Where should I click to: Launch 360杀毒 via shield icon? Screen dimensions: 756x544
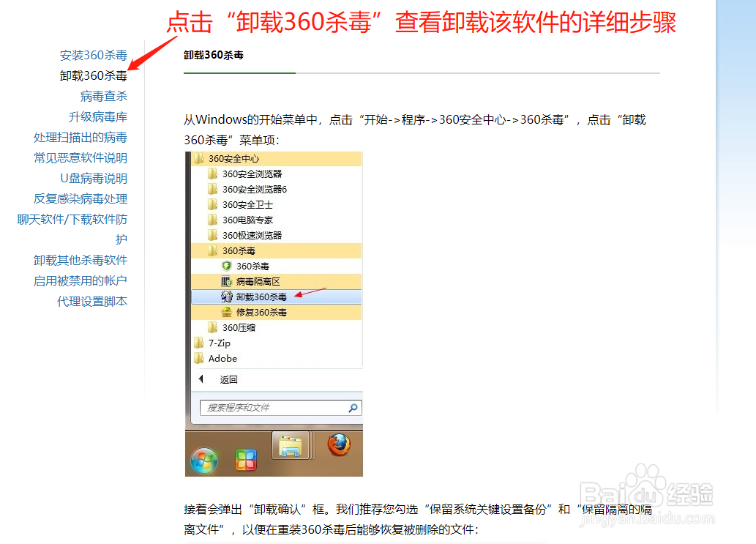[x=226, y=266]
